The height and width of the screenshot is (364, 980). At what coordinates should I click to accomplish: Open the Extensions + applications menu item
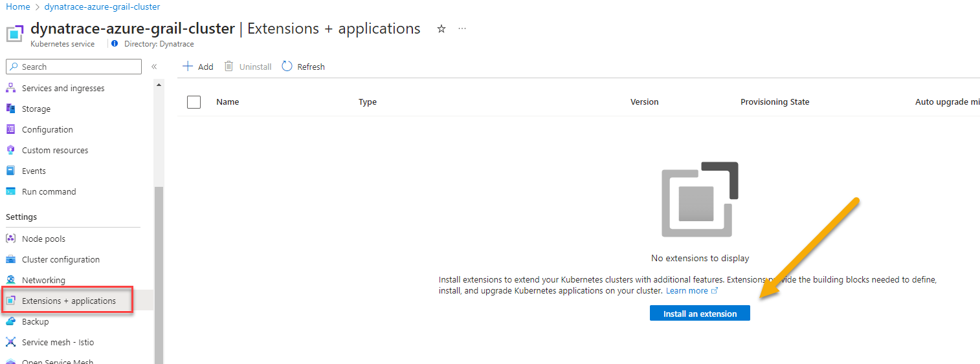tap(69, 301)
